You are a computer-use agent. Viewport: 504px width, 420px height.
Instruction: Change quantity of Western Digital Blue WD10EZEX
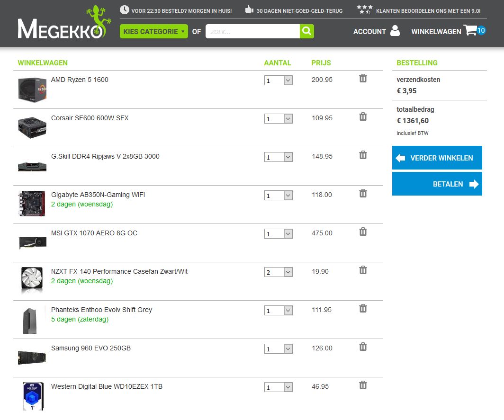tap(279, 387)
